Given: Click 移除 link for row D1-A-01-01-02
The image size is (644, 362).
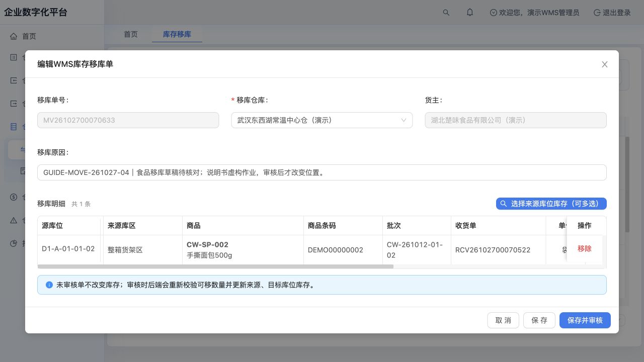Looking at the screenshot, I should tap(585, 249).
